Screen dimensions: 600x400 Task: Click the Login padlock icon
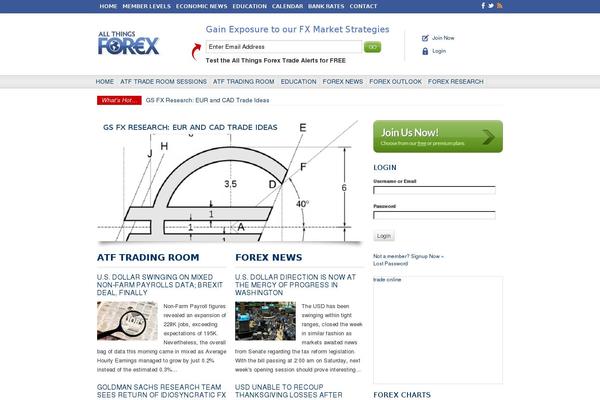(425, 51)
